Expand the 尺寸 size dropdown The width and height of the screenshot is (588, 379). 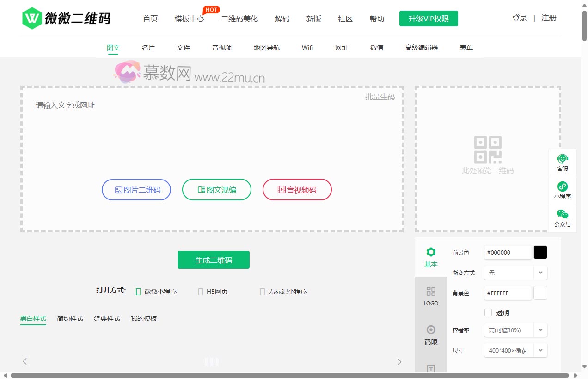pyautogui.click(x=515, y=350)
